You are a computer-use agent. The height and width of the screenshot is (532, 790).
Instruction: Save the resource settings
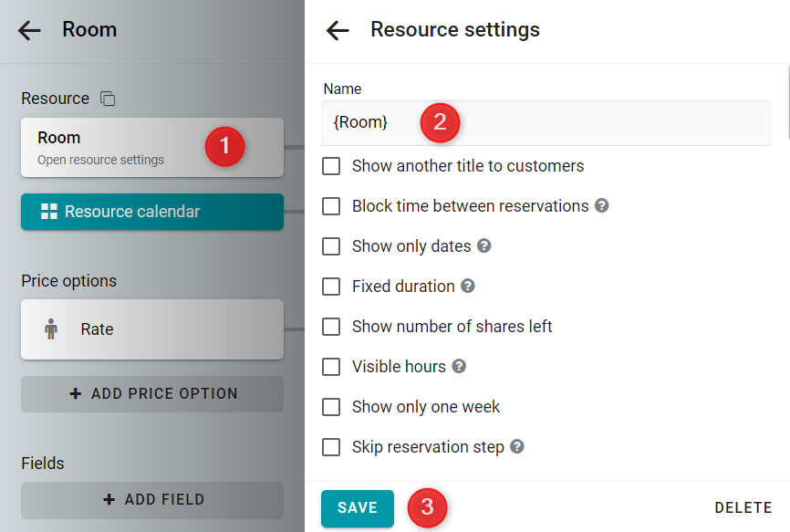pyautogui.click(x=358, y=507)
